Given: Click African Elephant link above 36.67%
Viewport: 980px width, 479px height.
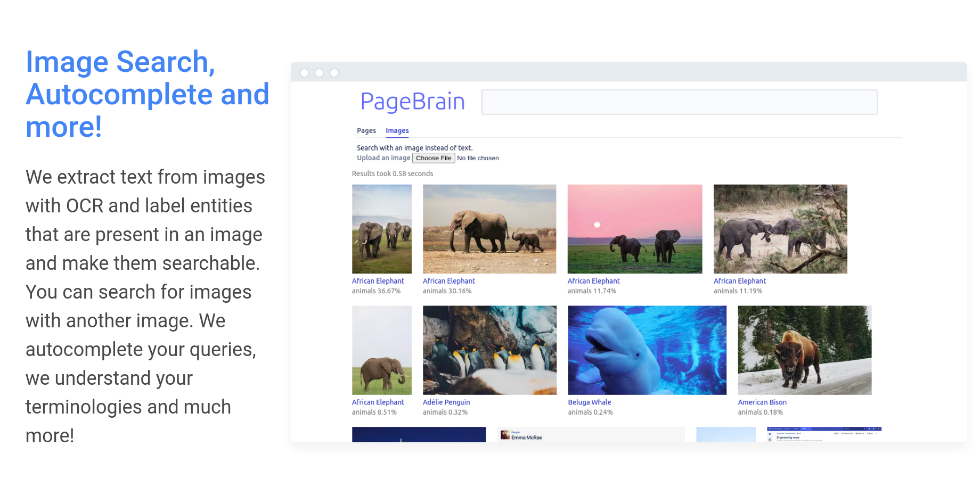Looking at the screenshot, I should (378, 281).
